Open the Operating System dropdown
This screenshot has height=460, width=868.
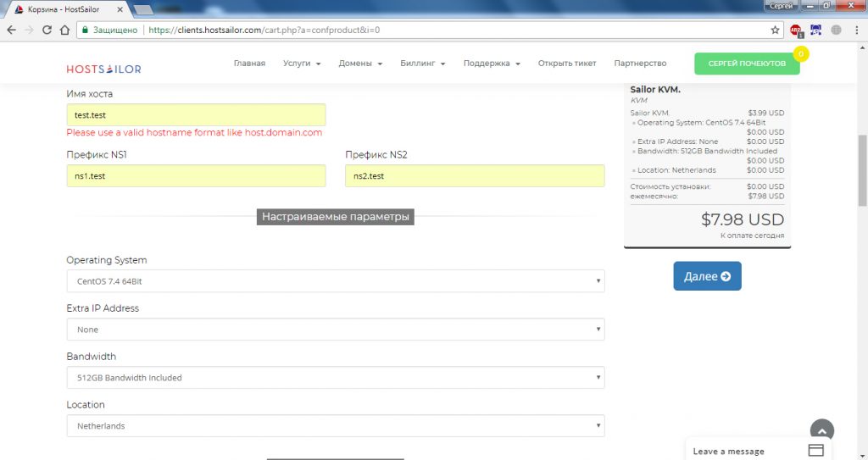tap(335, 281)
